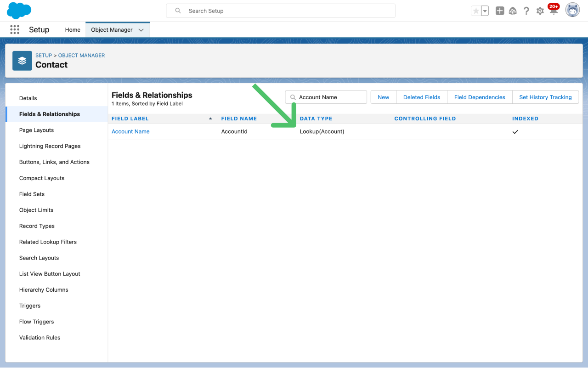
Task: Sort by INDEXED column header
Action: (525, 119)
